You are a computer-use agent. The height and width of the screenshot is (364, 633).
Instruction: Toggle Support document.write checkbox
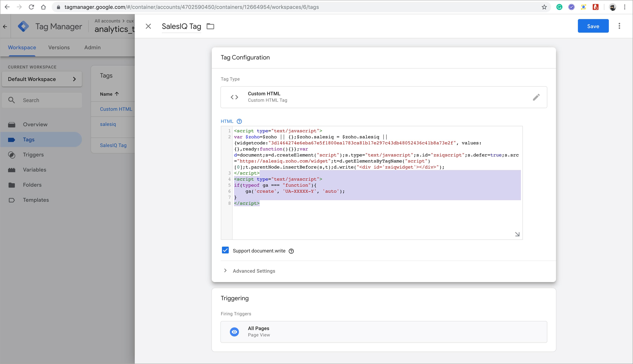coord(225,250)
